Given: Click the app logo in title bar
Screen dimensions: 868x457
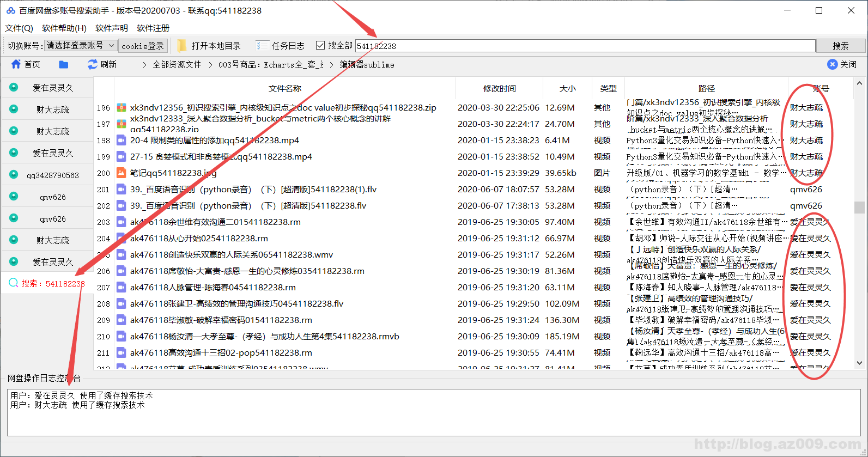Looking at the screenshot, I should [x=10, y=10].
